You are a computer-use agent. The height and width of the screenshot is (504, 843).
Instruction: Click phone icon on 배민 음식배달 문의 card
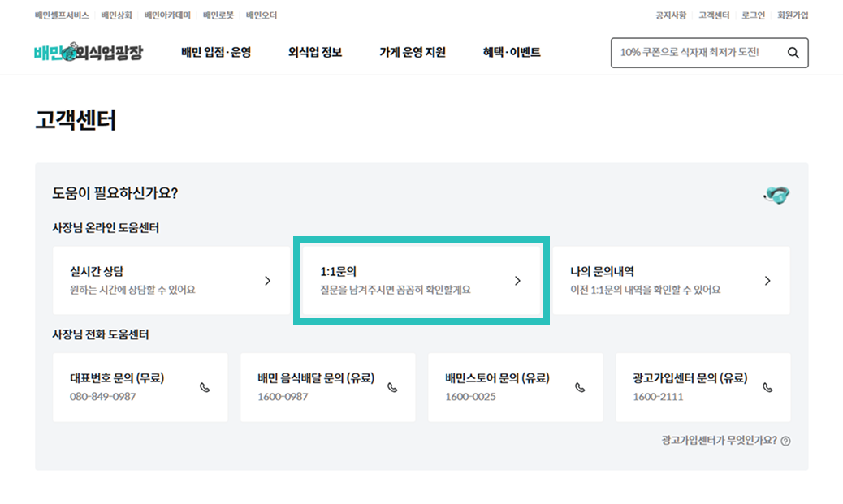coord(392,387)
